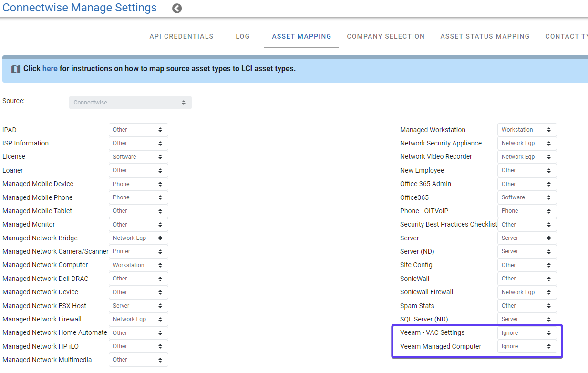588x373 pixels.
Task: Open the Managed Network HP iLO dropdown
Action: coord(138,346)
